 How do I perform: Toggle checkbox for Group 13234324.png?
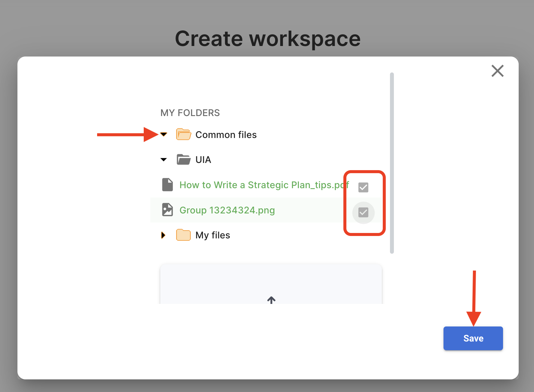[363, 213]
